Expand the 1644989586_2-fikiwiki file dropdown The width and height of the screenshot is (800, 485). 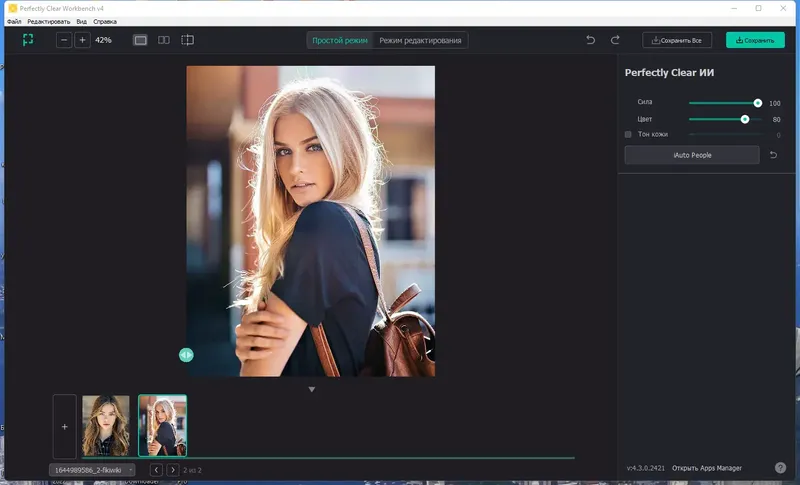click(x=91, y=469)
